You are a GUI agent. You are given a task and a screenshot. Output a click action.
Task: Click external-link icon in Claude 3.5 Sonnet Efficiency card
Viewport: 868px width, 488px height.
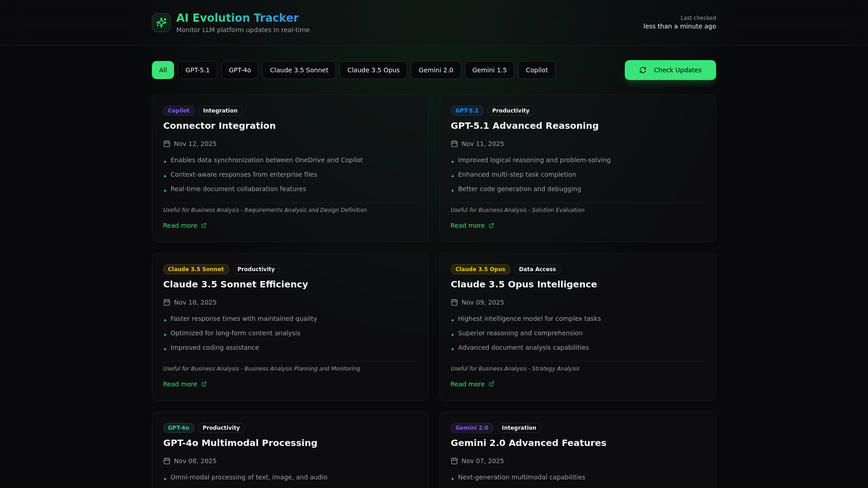204,384
